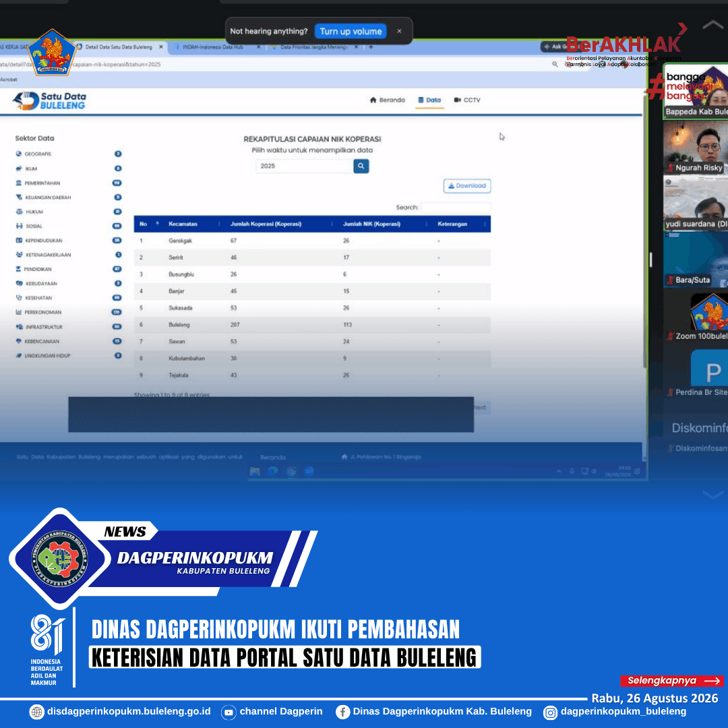The width and height of the screenshot is (728, 728).
Task: Select the Iklim sector icon
Action: 19,169
